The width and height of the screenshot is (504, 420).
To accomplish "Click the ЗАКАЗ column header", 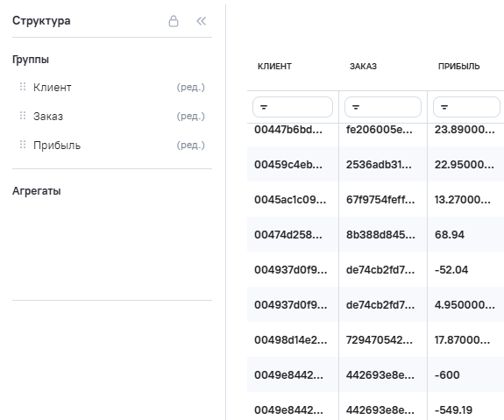I will [363, 67].
